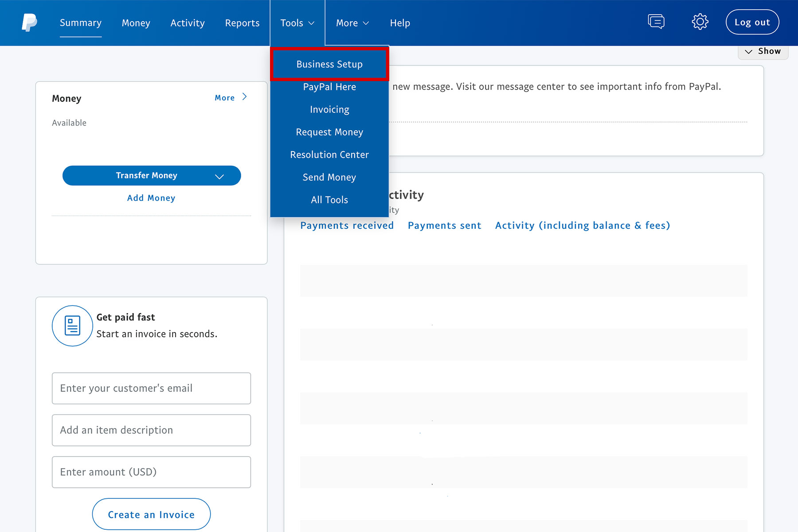Open Activity including balance & fees link

point(583,226)
